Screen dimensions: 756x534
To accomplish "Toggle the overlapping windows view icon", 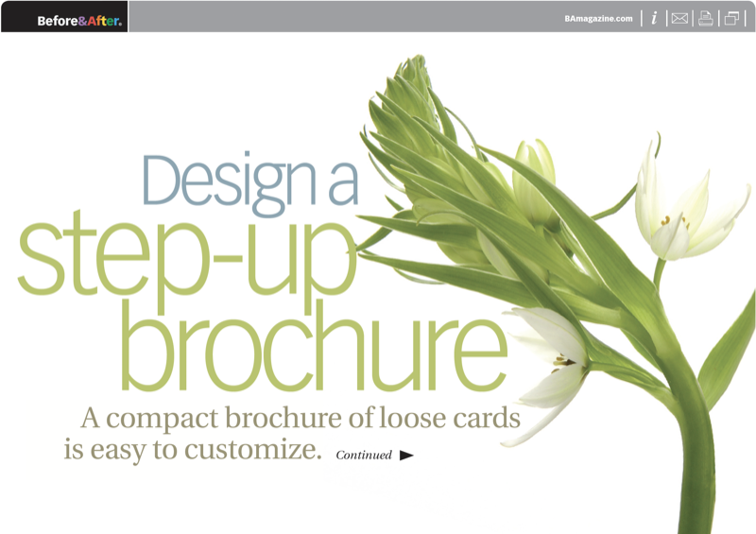I will point(731,18).
